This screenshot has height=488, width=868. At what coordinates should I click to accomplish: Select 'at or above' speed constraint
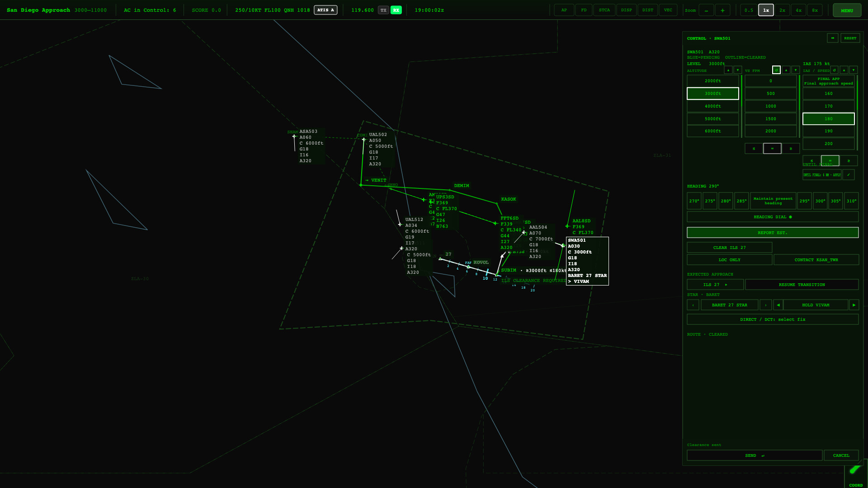pyautogui.click(x=849, y=161)
